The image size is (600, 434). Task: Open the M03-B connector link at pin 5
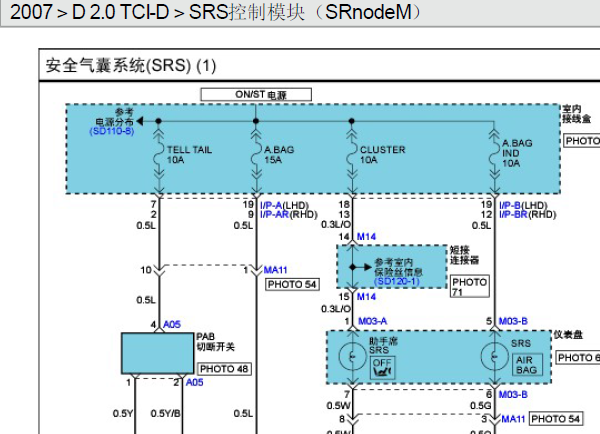pyautogui.click(x=513, y=321)
